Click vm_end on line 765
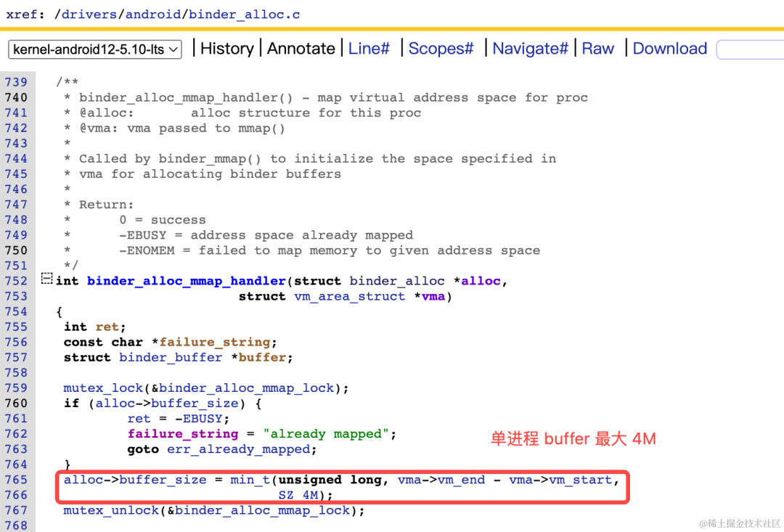 tap(462, 480)
